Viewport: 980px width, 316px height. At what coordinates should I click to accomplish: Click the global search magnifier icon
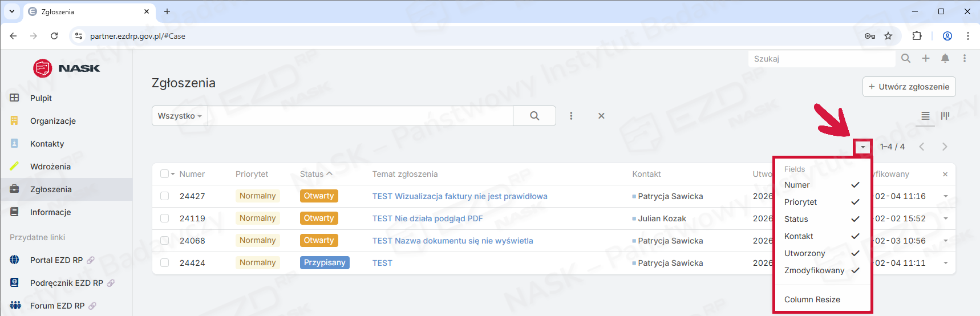click(x=906, y=58)
